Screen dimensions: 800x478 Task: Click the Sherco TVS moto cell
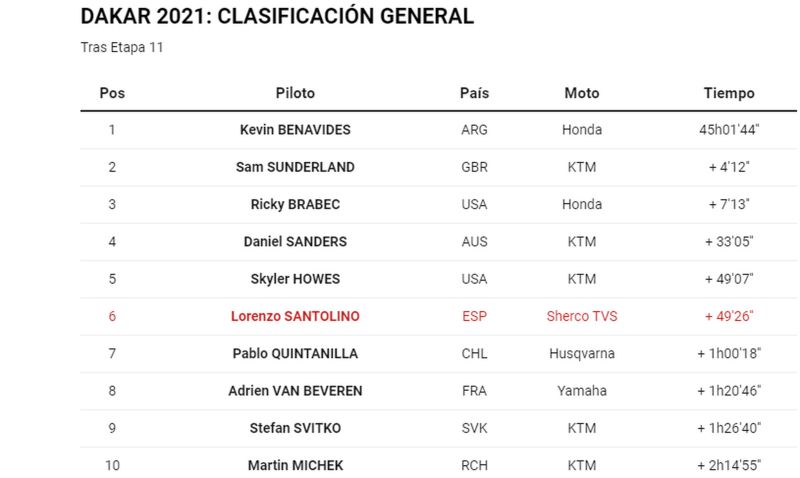coord(582,316)
